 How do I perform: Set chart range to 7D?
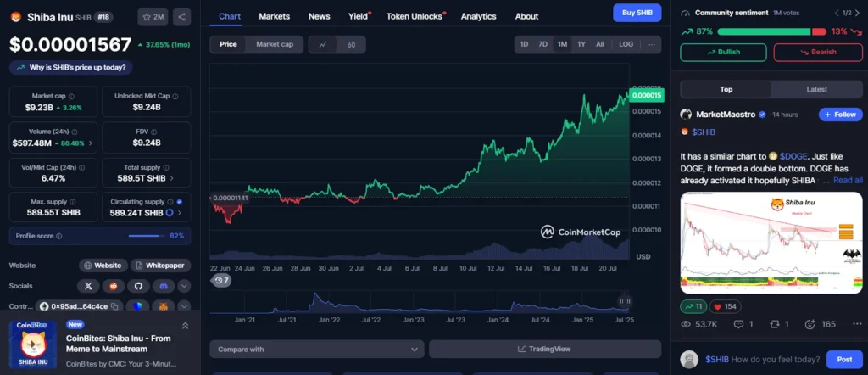point(543,44)
